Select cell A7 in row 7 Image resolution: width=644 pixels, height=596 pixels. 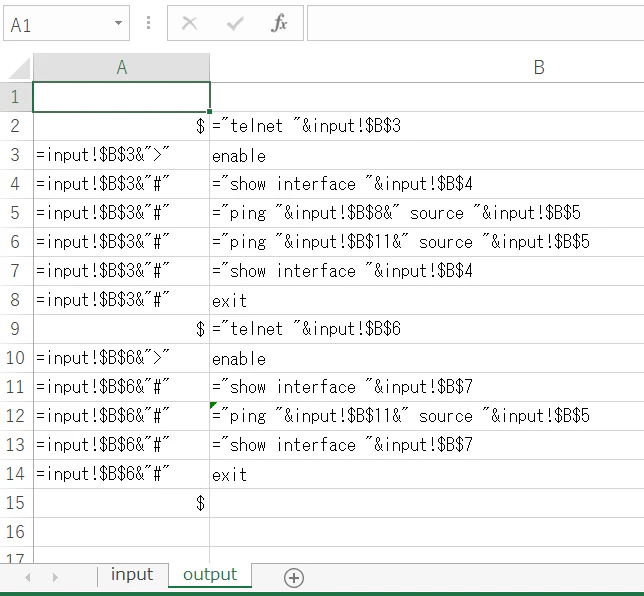[122, 271]
